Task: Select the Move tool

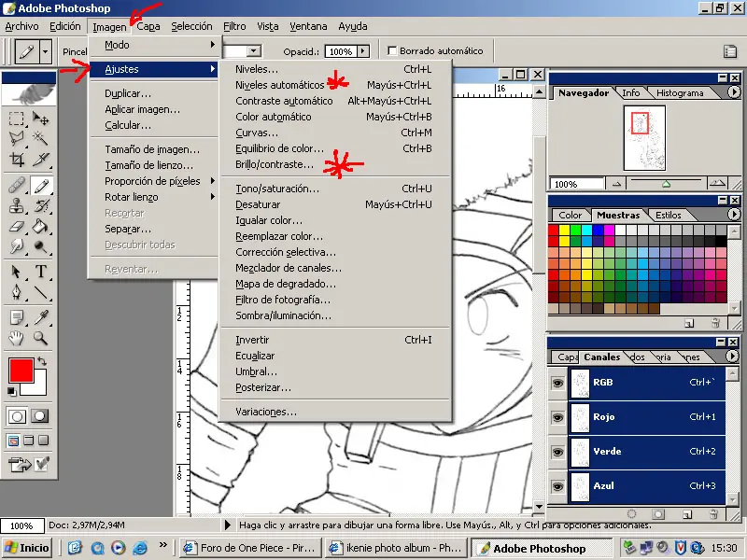Action: pos(41,119)
